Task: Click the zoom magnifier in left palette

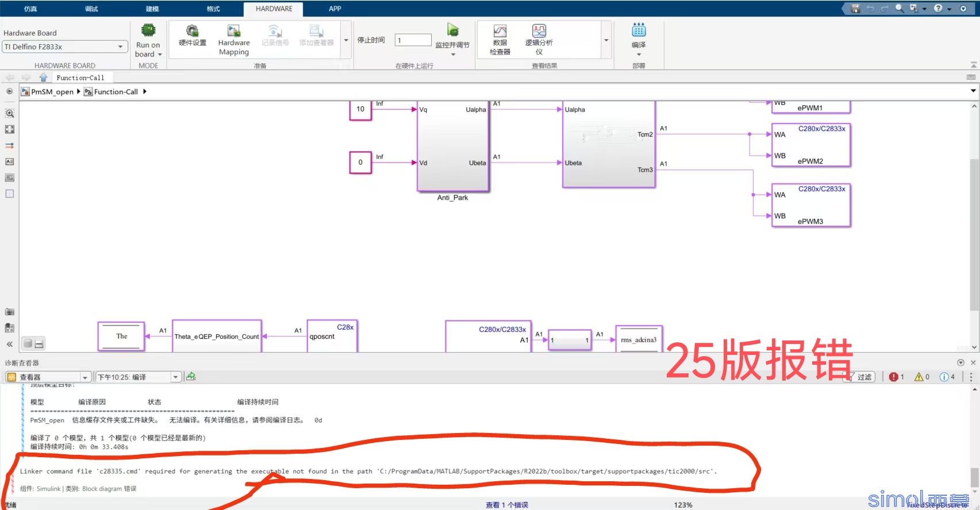Action: coord(10,114)
